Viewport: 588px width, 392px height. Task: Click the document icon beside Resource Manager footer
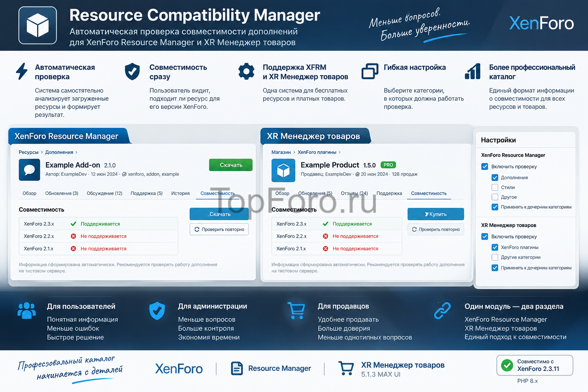click(237, 368)
